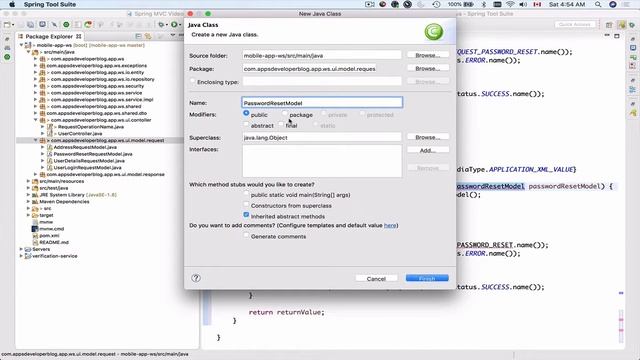Click the Name text field
640x360 pixels.
(322, 102)
